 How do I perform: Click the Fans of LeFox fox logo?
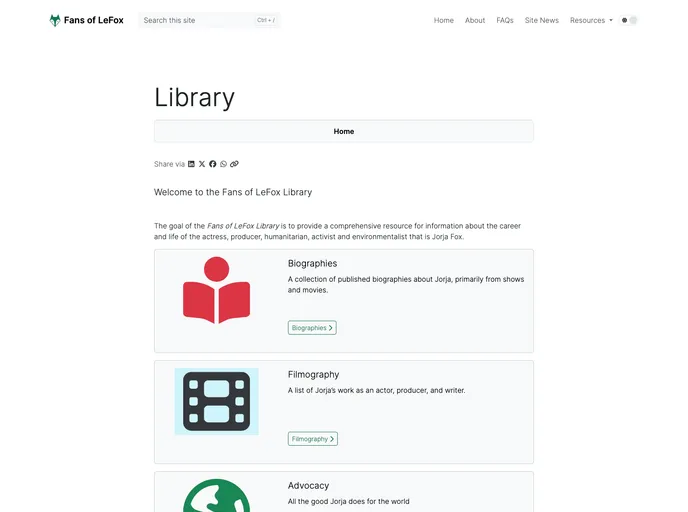pos(55,20)
